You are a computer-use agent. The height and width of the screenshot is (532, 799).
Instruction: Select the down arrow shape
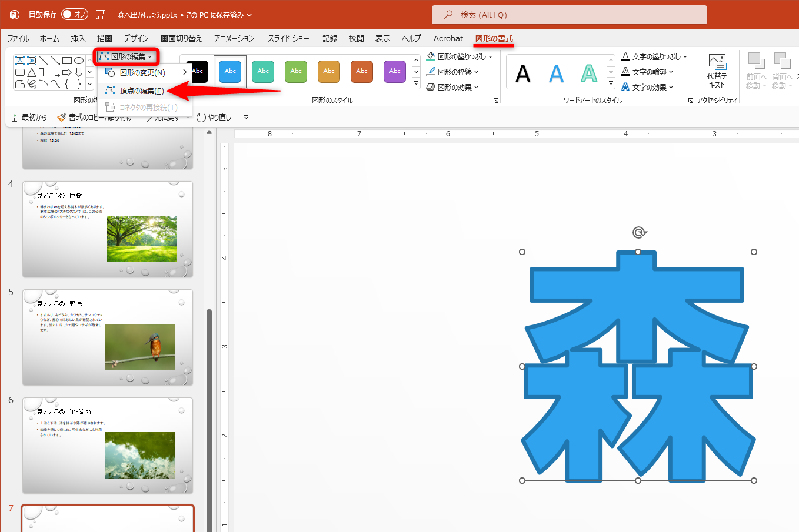click(79, 72)
